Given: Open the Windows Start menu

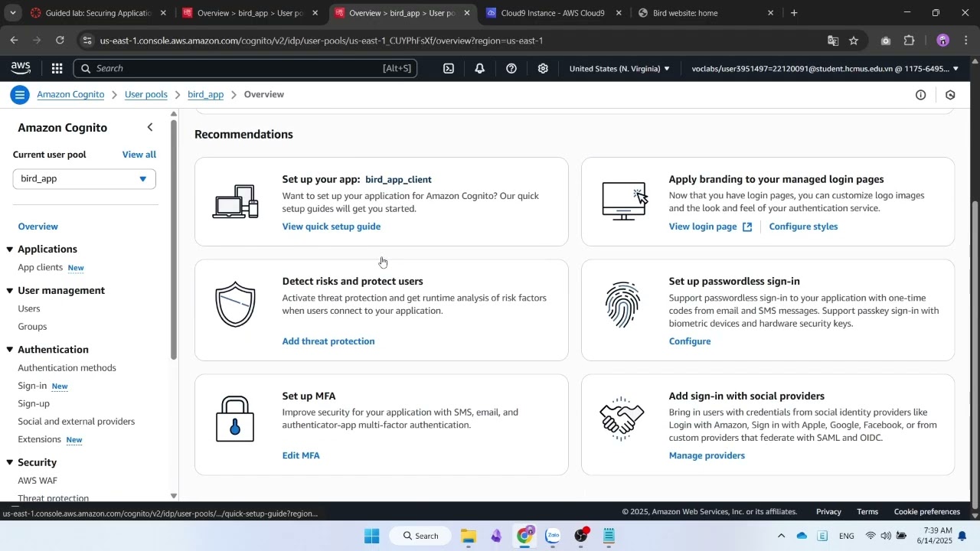Looking at the screenshot, I should 371,536.
